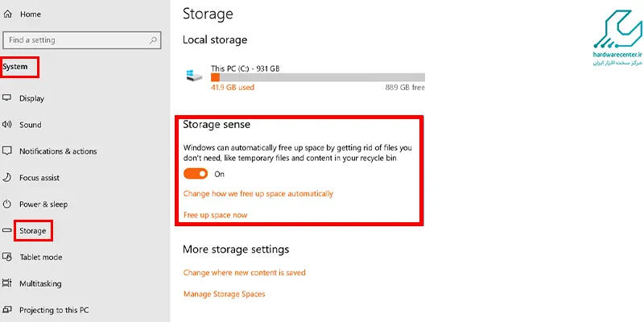This screenshot has height=322, width=644.
Task: Select Storage in the sidebar menu
Action: coord(32,231)
